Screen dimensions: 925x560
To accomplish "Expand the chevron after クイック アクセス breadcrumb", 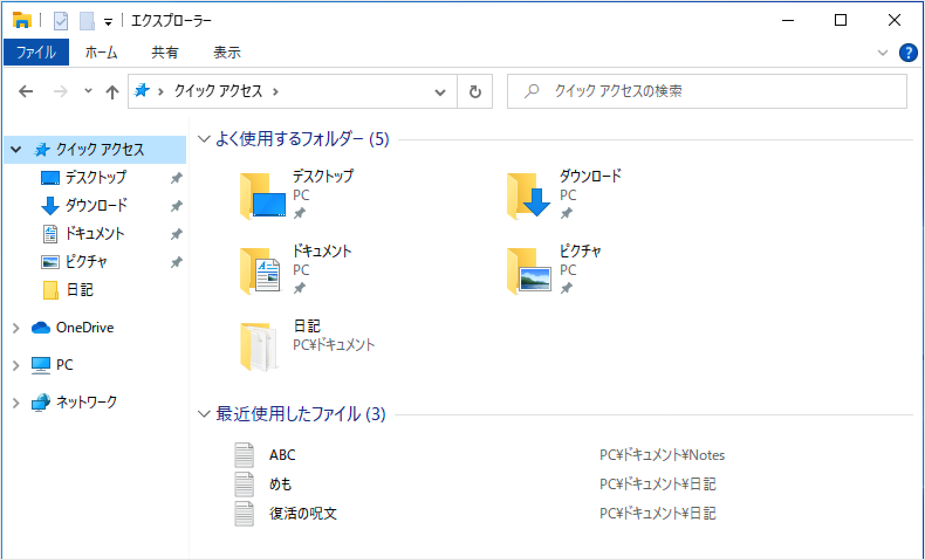I will click(x=275, y=91).
